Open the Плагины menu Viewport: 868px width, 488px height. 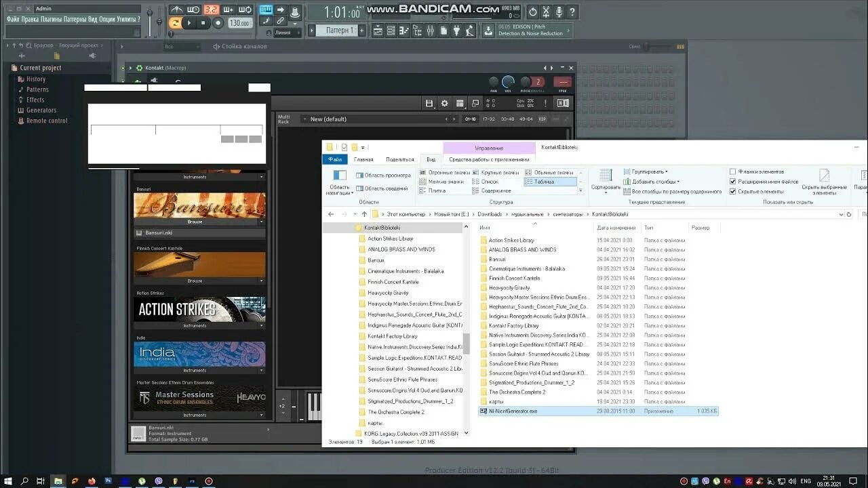[51, 19]
